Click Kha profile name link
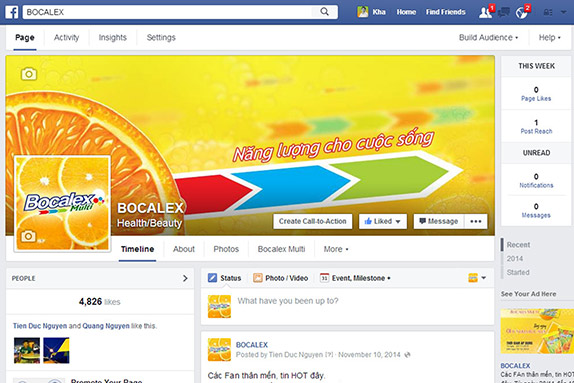This screenshot has height=383, width=574. pyautogui.click(x=379, y=12)
